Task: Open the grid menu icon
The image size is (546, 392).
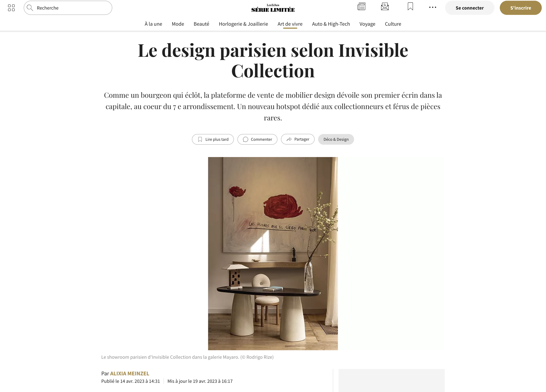Action: point(11,8)
